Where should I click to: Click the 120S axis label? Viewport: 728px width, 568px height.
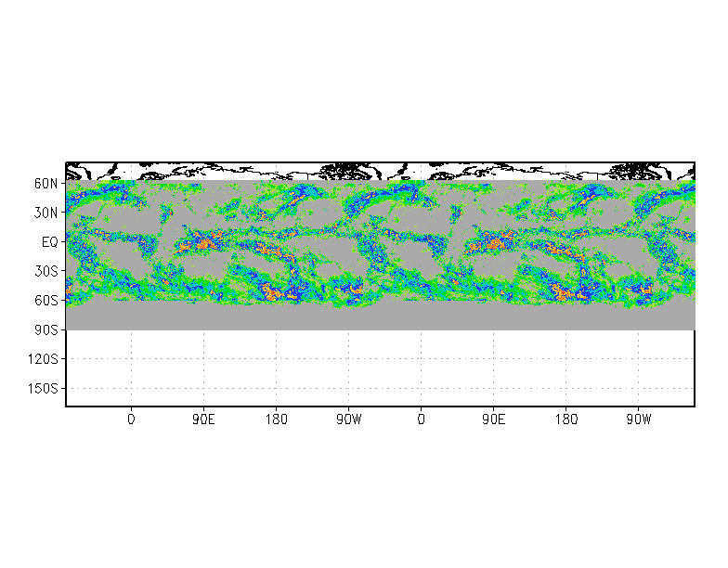pyautogui.click(x=43, y=359)
